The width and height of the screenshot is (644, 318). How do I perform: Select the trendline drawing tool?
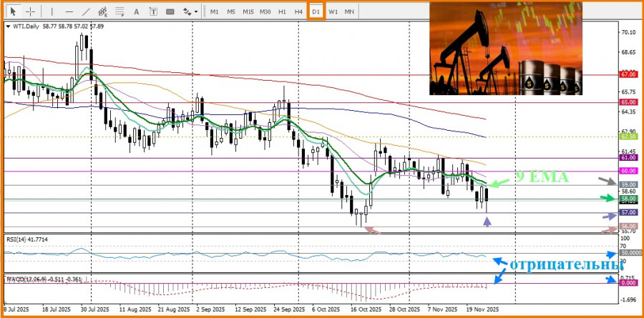pyautogui.click(x=86, y=11)
